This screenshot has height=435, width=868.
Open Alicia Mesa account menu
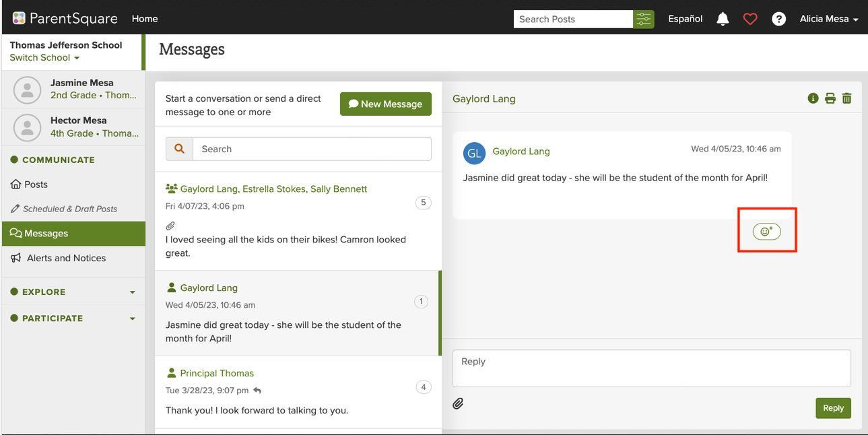[x=829, y=19]
